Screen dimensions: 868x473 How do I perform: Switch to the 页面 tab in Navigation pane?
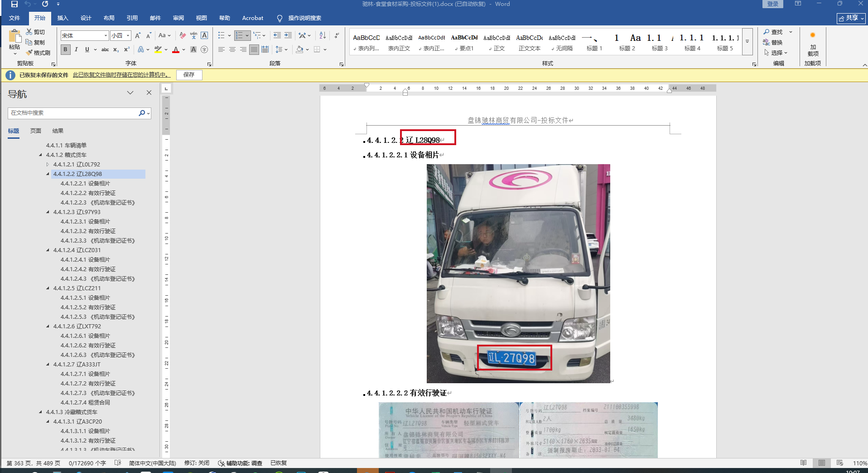[x=36, y=131]
